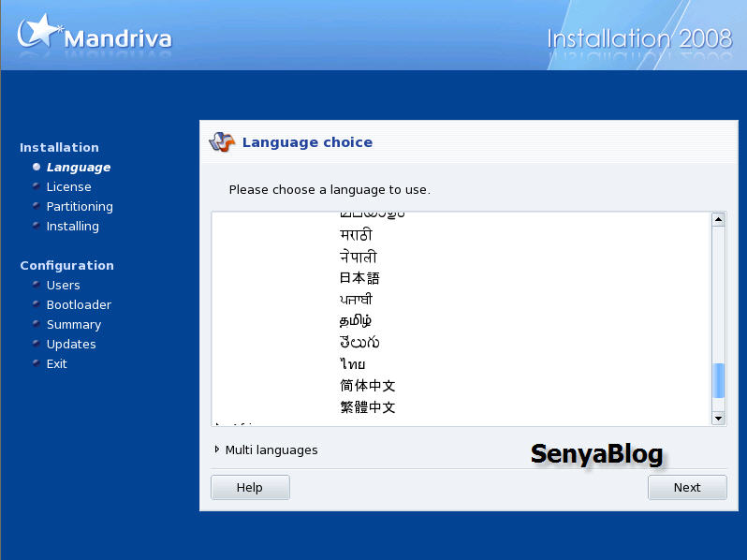Click the Installation section heading

click(59, 147)
